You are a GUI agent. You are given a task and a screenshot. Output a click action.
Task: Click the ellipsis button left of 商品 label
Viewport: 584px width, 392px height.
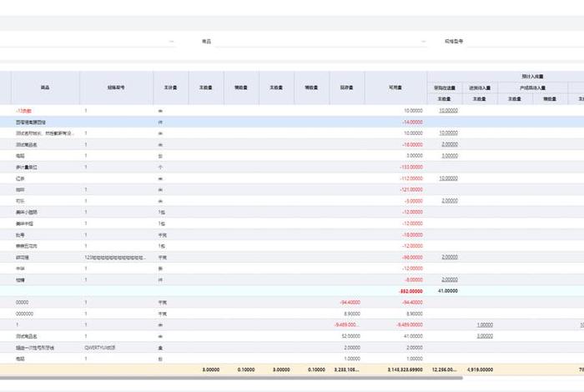coord(172,41)
